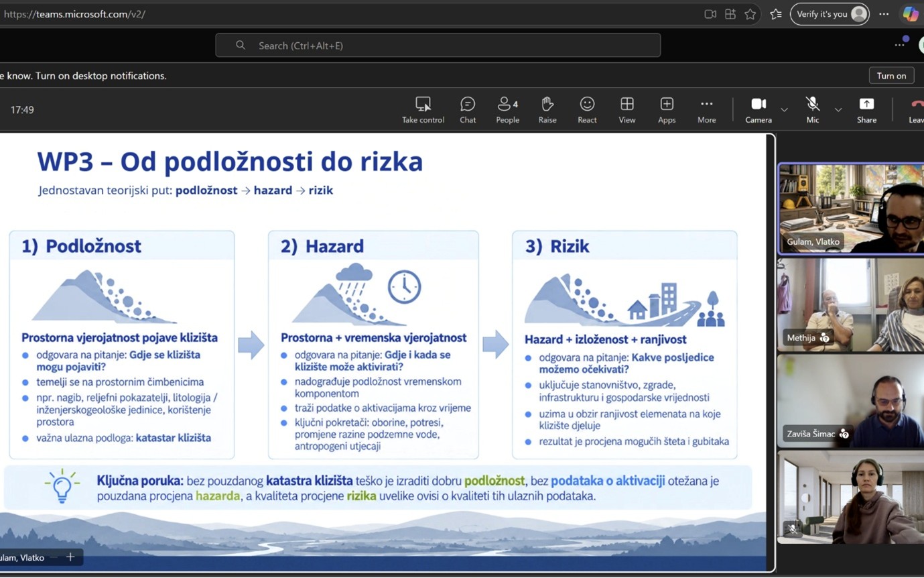Open the meeting Chat panel
Screen dimensions: 924x578
point(468,110)
